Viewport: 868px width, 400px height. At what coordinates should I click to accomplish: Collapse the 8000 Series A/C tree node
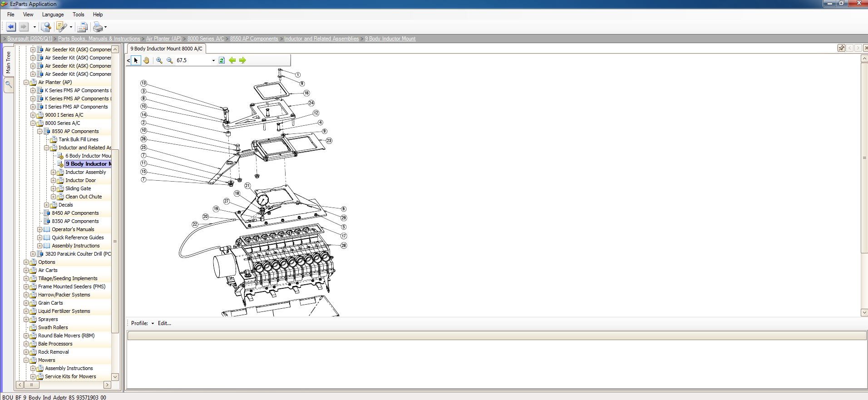coord(33,123)
